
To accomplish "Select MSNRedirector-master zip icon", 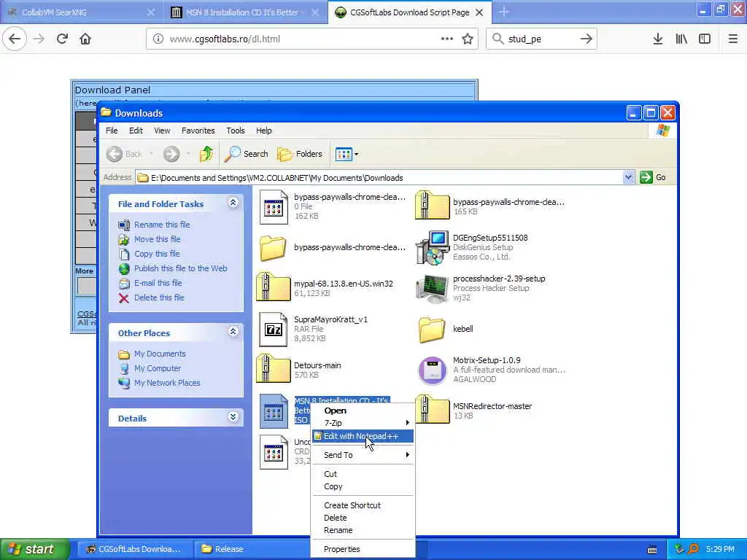I will 432,410.
